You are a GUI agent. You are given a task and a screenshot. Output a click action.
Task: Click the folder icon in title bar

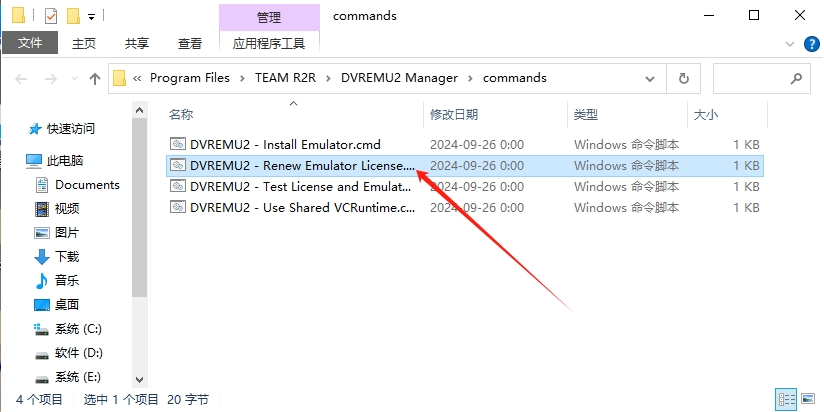[18, 16]
